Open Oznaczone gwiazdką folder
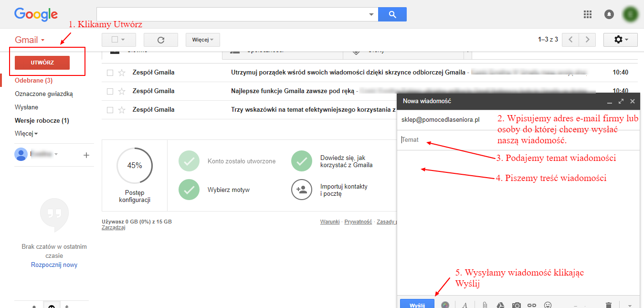 click(x=44, y=94)
